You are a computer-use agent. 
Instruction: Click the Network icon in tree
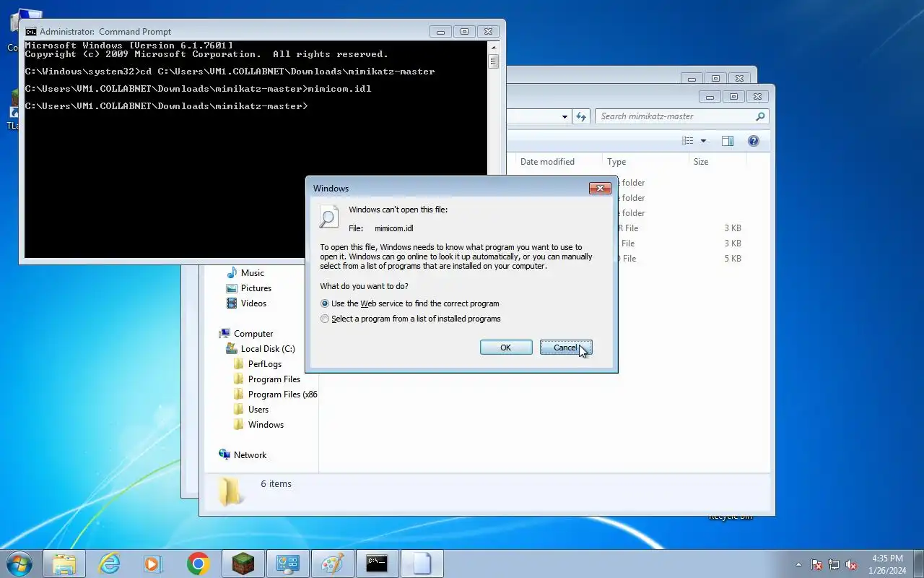tap(225, 455)
